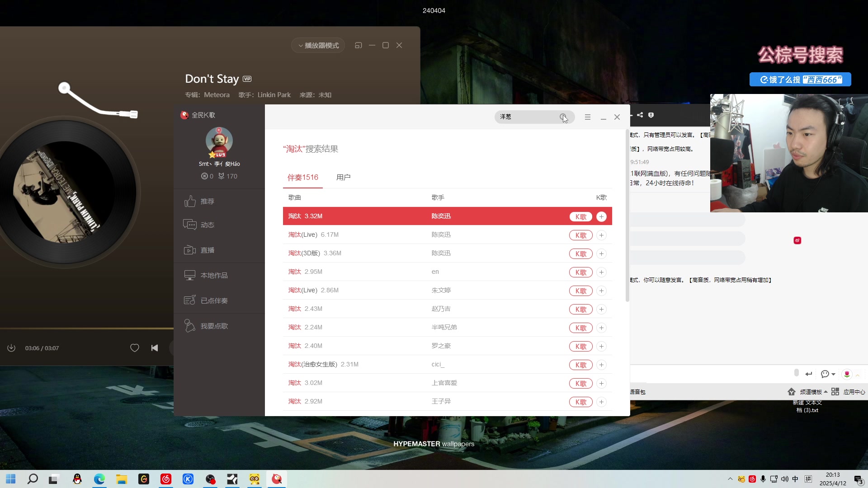Add 朱文婷 淘汰(Live) with plus icon

[601, 291]
